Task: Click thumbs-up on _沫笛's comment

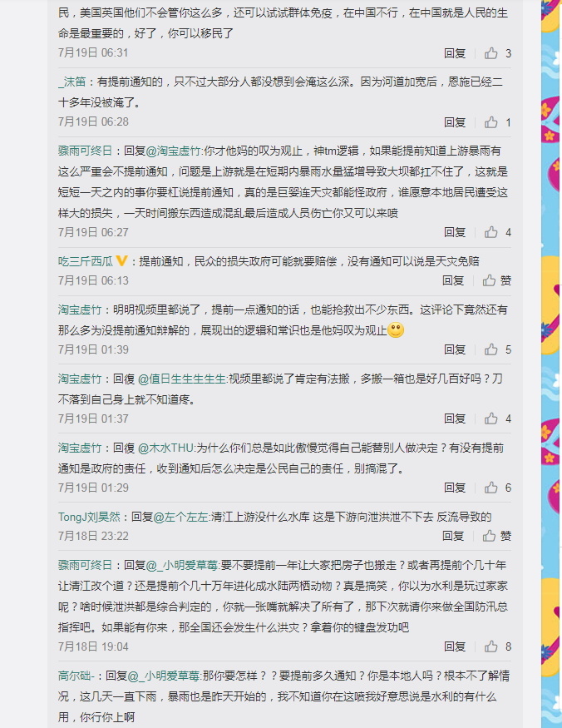Action: coord(491,122)
